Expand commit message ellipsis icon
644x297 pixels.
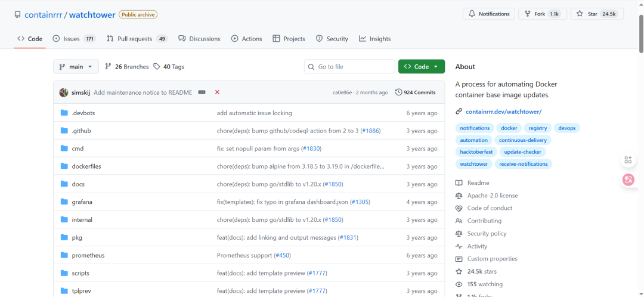coord(202,92)
